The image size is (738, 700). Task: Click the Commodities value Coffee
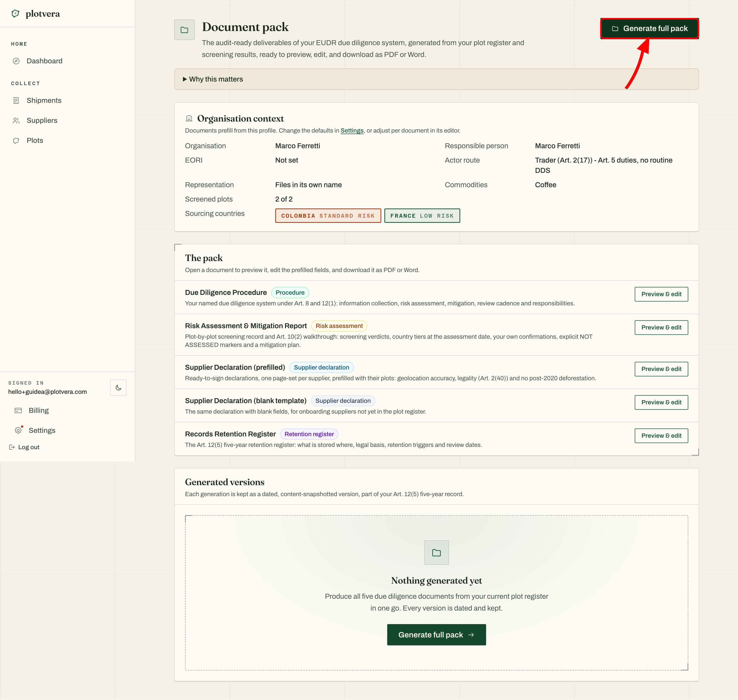coord(545,185)
